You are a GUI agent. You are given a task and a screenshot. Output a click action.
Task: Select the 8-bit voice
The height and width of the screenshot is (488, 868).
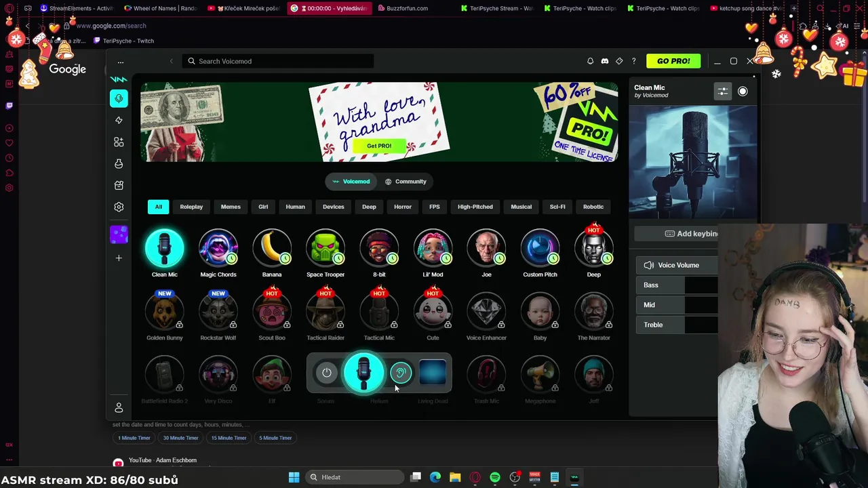(x=379, y=248)
